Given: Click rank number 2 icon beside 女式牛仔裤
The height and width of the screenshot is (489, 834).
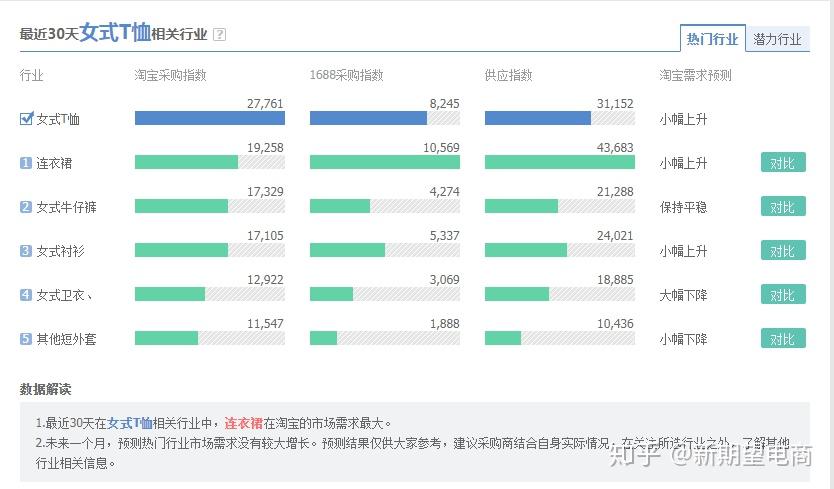Looking at the screenshot, I should pyautogui.click(x=26, y=206).
